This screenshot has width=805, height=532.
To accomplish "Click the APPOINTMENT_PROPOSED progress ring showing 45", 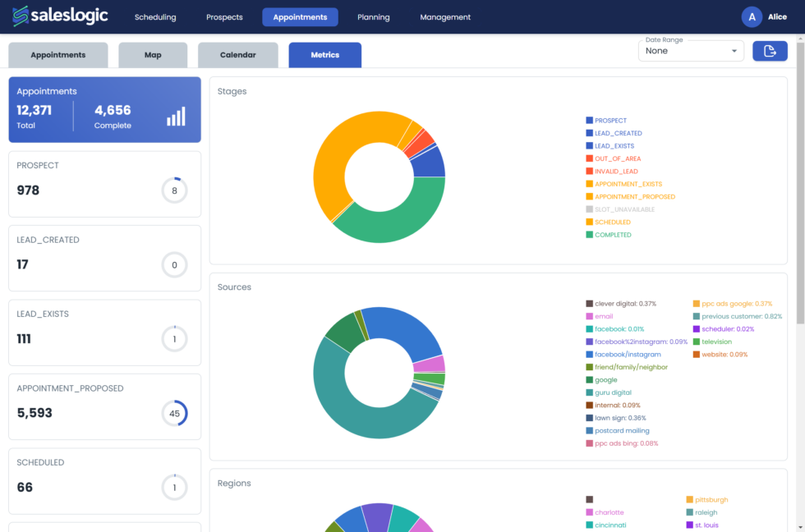I will (174, 413).
